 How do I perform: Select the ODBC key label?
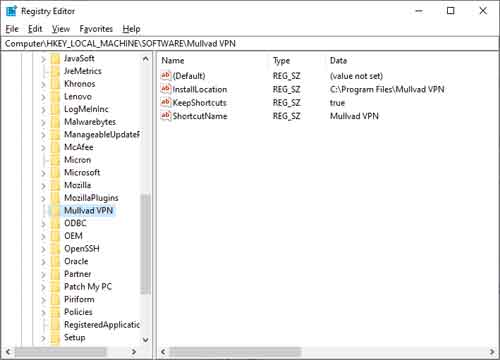tap(75, 223)
